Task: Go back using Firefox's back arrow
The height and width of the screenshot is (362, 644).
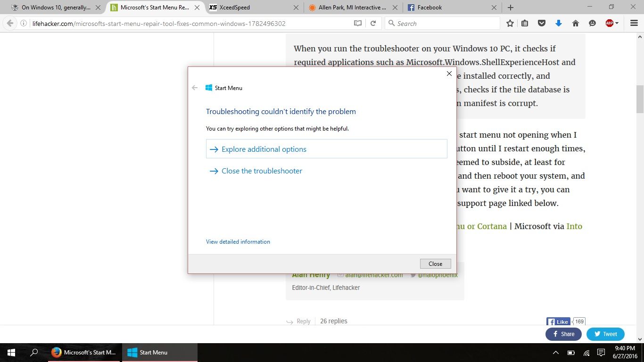Action: (x=10, y=23)
